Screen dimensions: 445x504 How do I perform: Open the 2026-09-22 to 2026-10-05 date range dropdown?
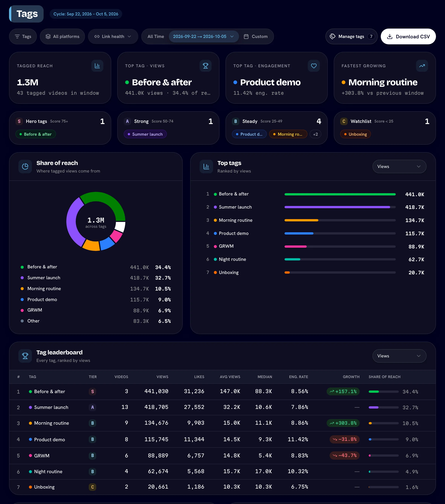coord(204,36)
